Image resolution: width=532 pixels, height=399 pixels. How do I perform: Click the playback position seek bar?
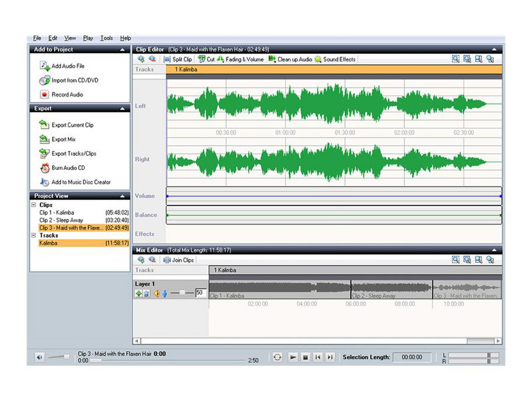pos(168,360)
